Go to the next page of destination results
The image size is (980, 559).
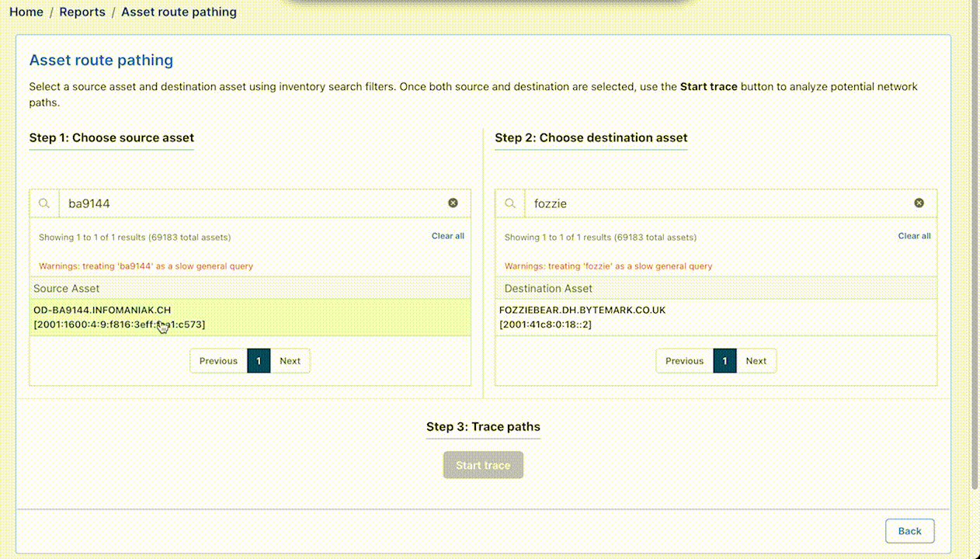tap(756, 361)
